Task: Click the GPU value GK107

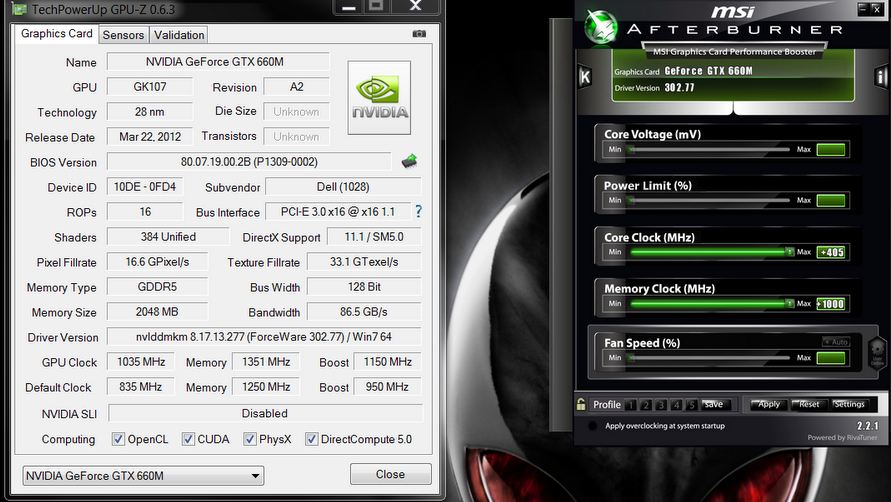Action: click(x=150, y=86)
